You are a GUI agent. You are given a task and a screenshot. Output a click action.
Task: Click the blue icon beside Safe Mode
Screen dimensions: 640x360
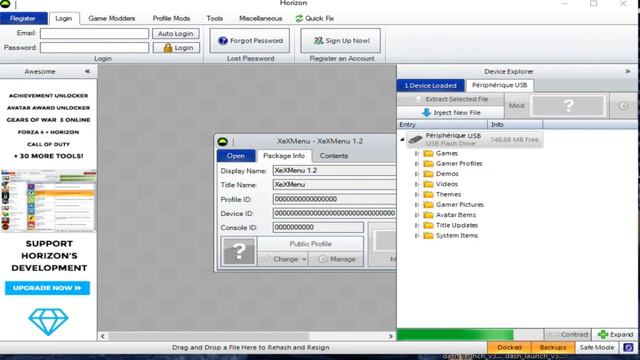coord(629,347)
